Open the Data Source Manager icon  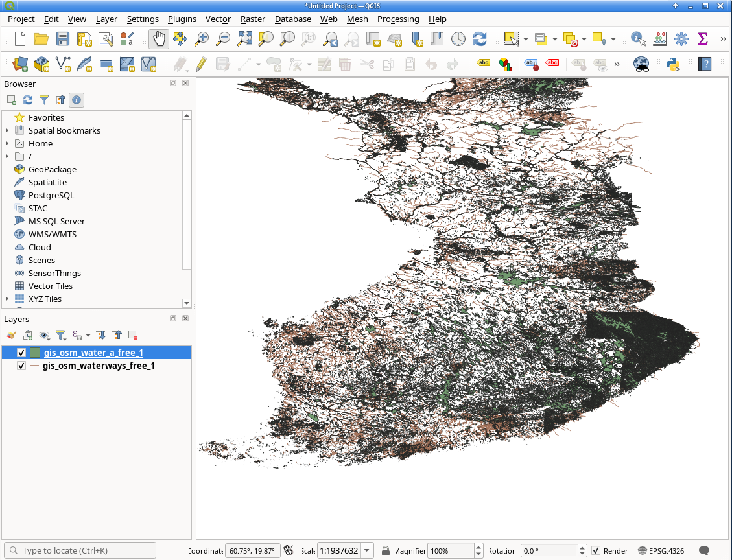pos(19,64)
